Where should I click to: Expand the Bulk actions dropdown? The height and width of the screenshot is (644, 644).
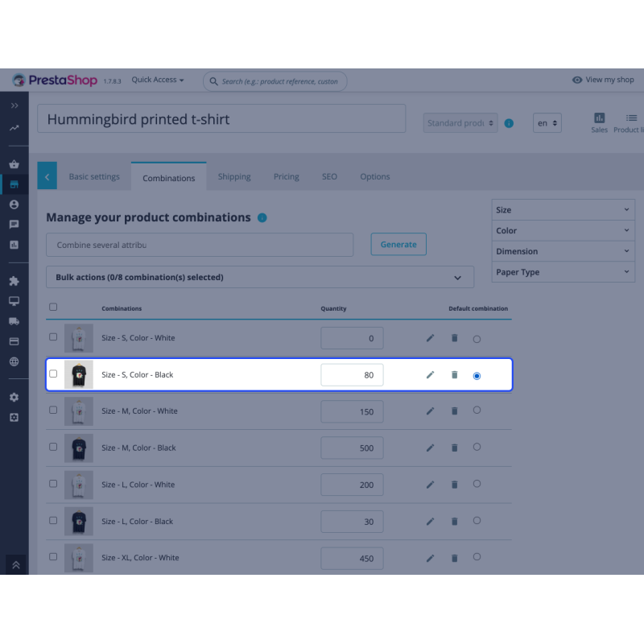pos(260,277)
